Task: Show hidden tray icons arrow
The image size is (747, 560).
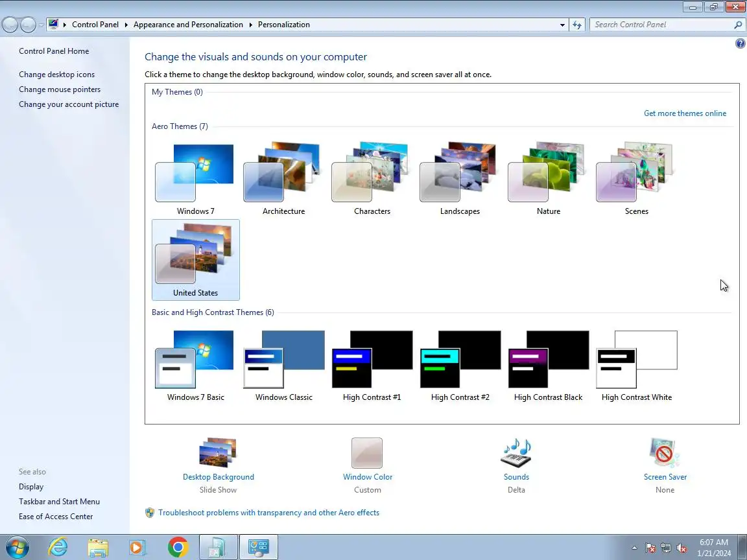Action: (634, 548)
